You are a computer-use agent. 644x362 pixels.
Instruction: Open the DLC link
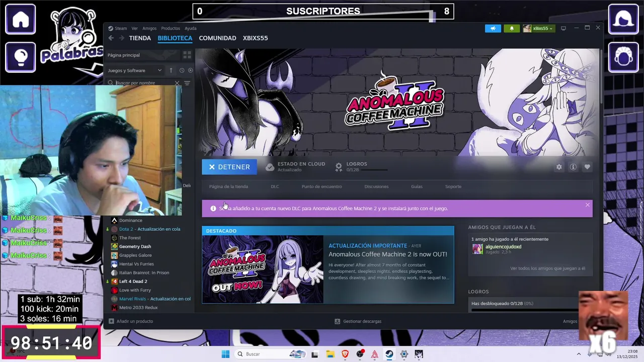coord(275,187)
